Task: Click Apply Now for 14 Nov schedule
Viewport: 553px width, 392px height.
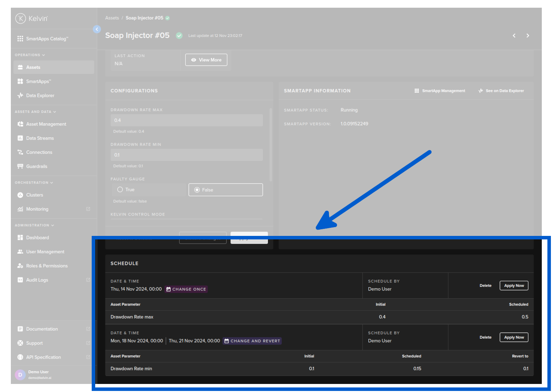Action: [x=513, y=286]
